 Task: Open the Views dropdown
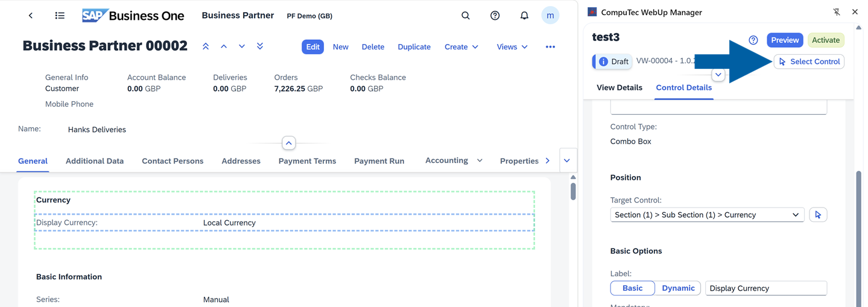512,47
